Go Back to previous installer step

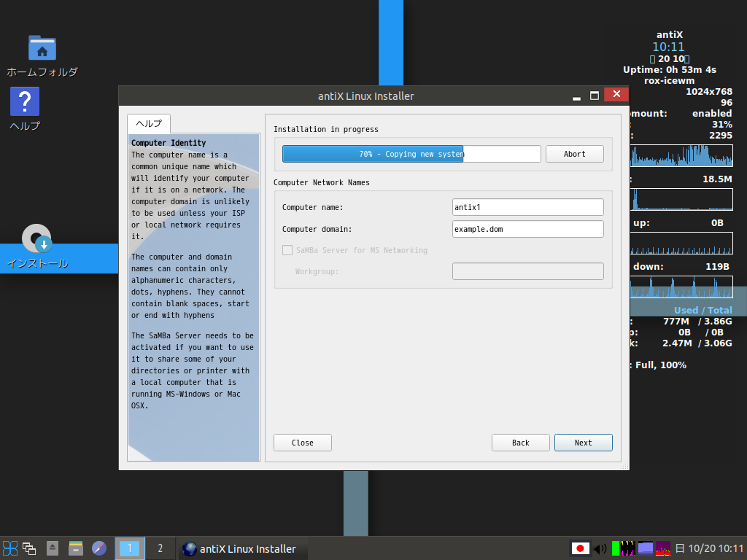(x=521, y=443)
